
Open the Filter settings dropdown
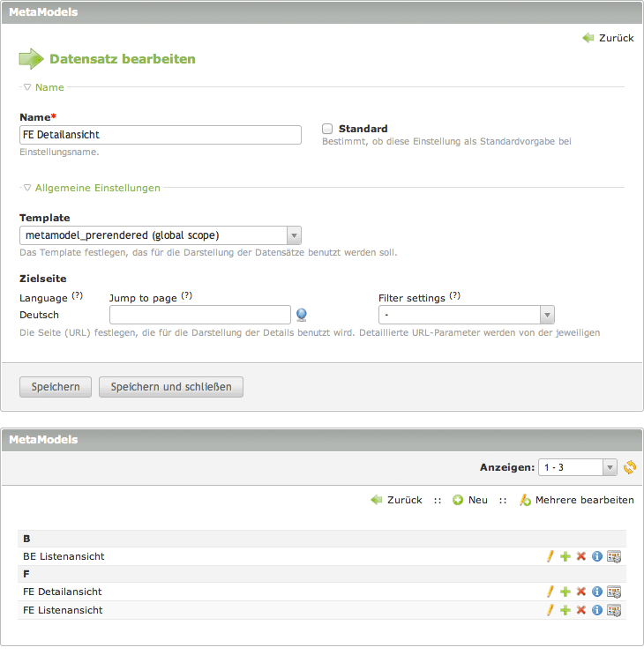point(466,315)
